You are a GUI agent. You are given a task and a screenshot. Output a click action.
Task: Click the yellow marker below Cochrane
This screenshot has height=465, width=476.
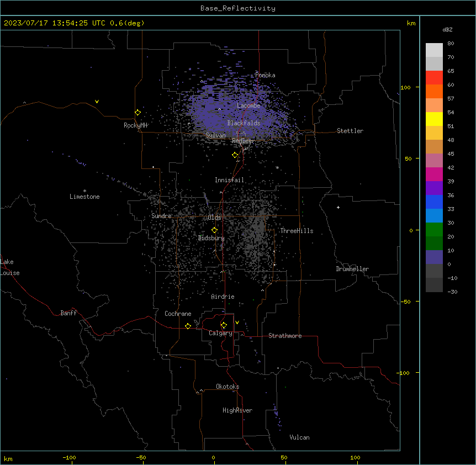point(188,326)
